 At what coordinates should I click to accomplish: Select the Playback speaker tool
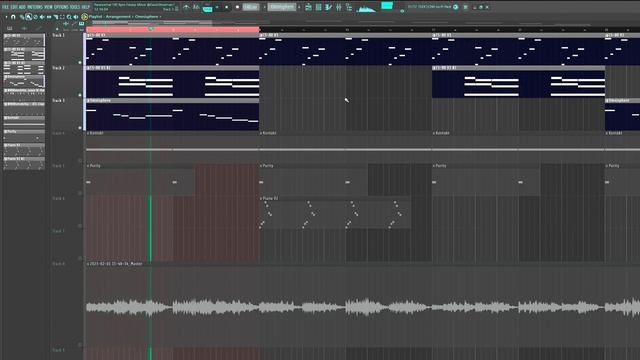tap(76, 17)
